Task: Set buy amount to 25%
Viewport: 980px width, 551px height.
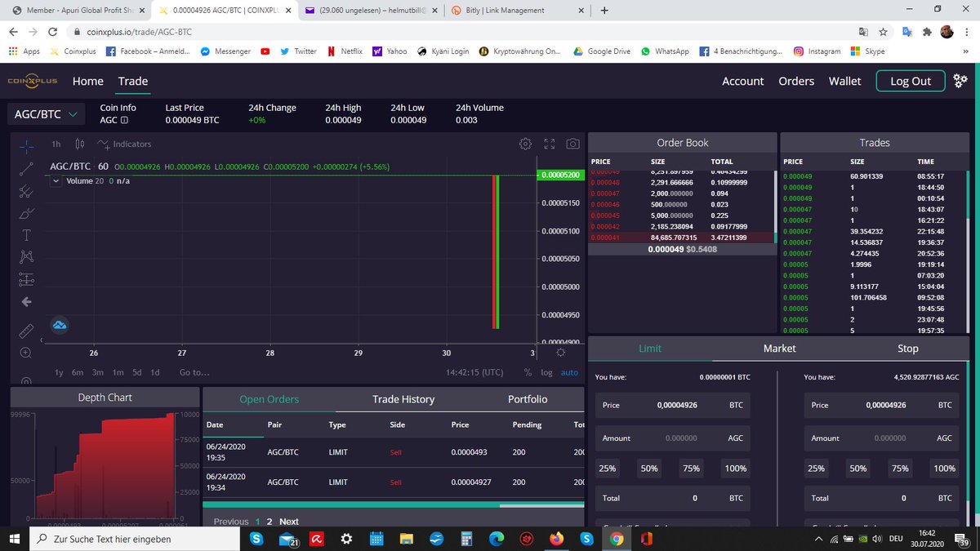Action: point(608,469)
